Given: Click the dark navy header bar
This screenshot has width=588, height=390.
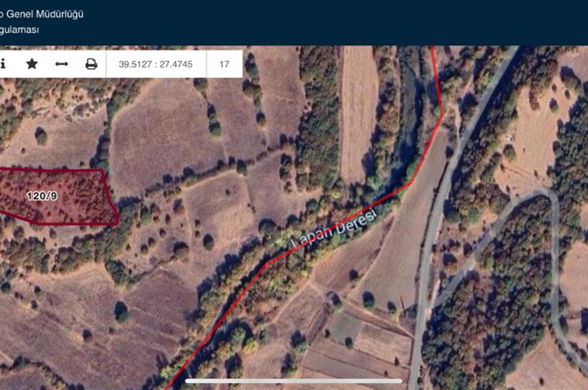Looking at the screenshot, I should click(x=294, y=22).
